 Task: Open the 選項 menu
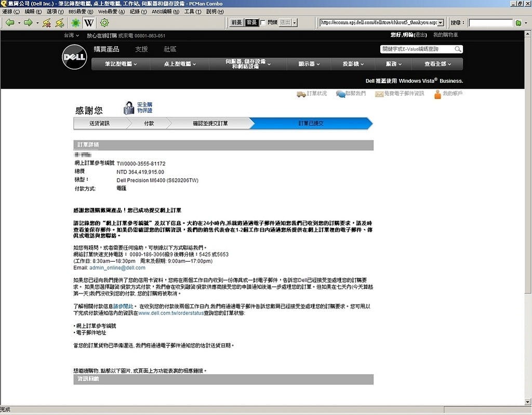[x=55, y=11]
